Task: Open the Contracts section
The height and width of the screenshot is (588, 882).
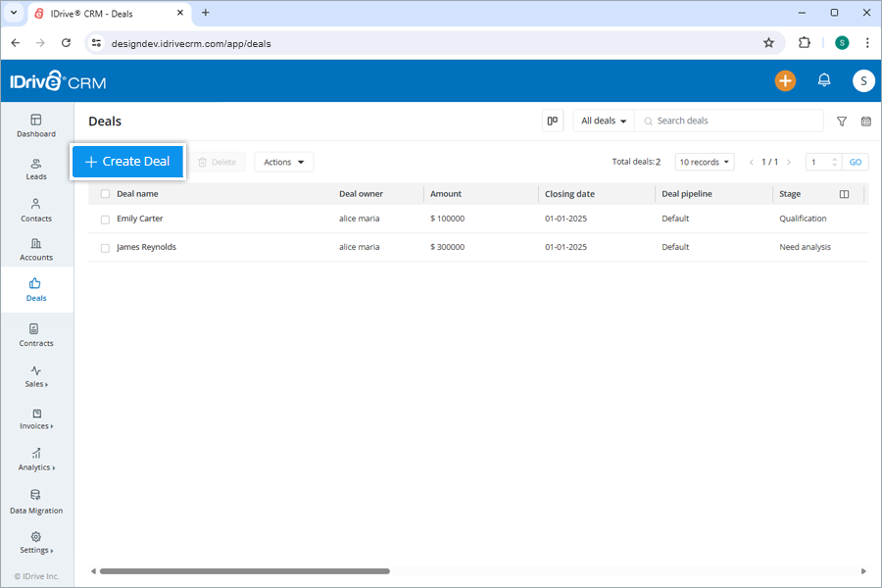Action: point(36,336)
